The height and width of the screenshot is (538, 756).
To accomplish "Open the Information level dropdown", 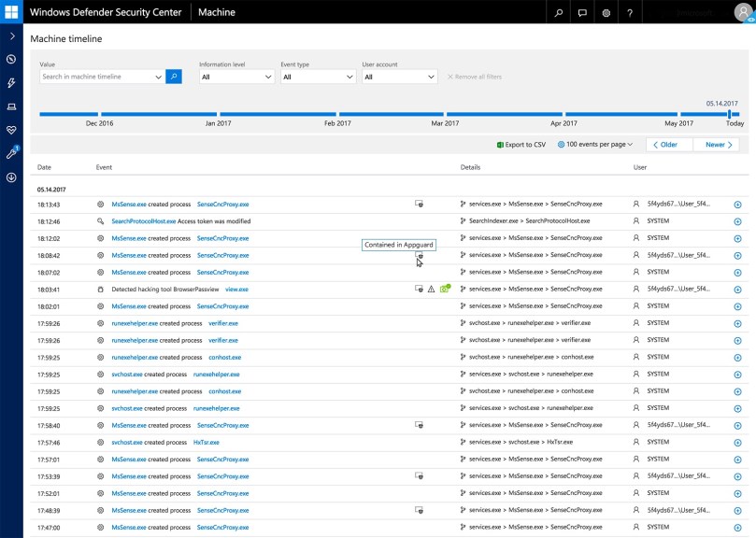I will tap(235, 77).
